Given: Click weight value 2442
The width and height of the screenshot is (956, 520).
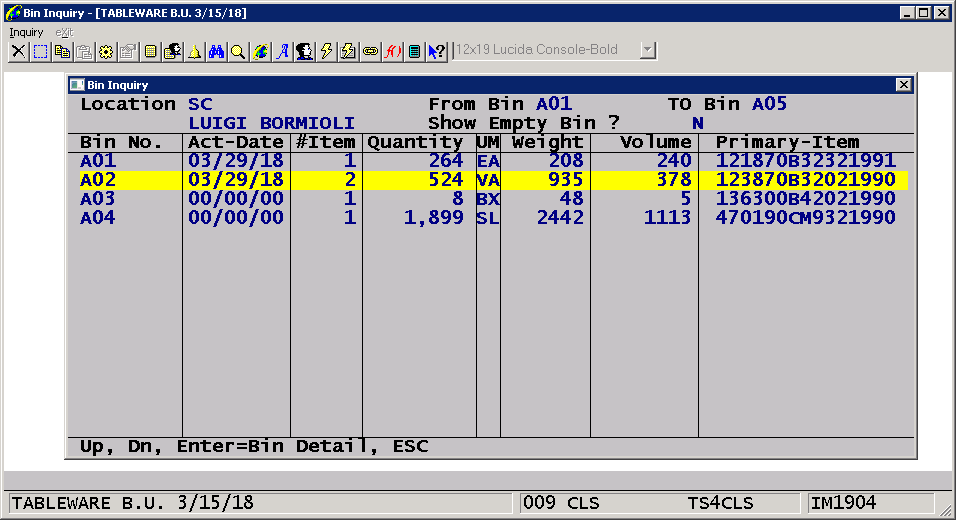Looking at the screenshot, I should pyautogui.click(x=560, y=218).
